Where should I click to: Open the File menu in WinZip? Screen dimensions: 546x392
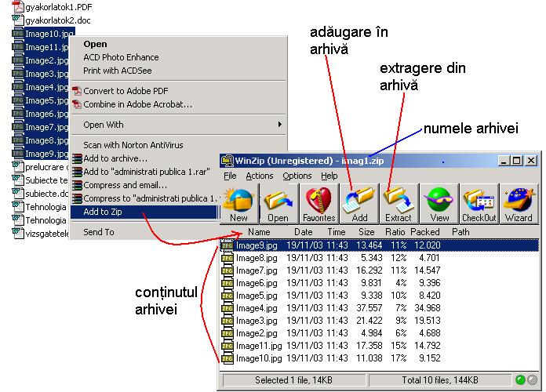click(230, 176)
